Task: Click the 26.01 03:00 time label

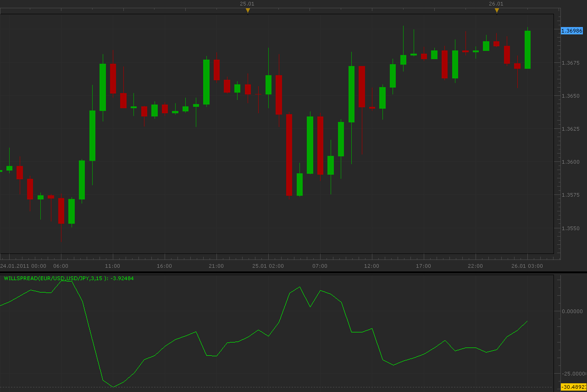Action: pos(527,266)
